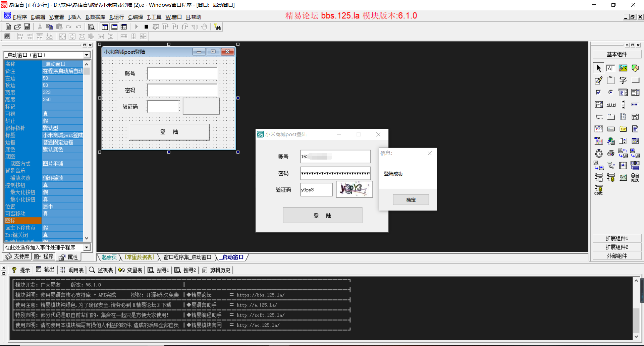Select the 最大化按钮 property row
644x346 pixels.
point(44,192)
